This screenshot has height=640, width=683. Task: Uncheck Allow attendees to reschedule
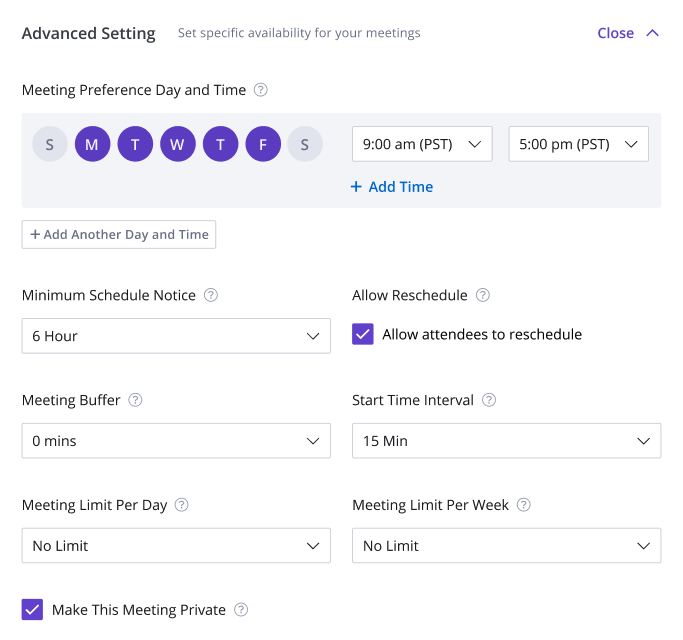[363, 334]
